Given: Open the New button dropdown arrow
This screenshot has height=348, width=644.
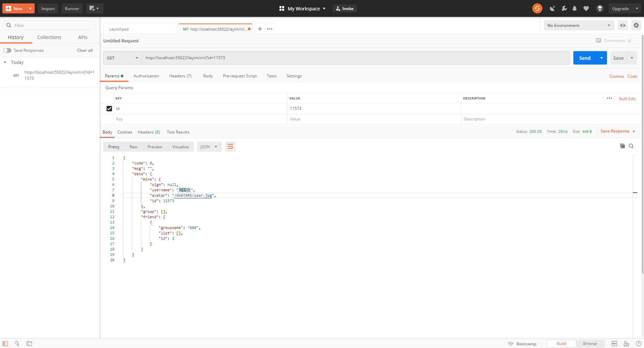Looking at the screenshot, I should click(30, 8).
